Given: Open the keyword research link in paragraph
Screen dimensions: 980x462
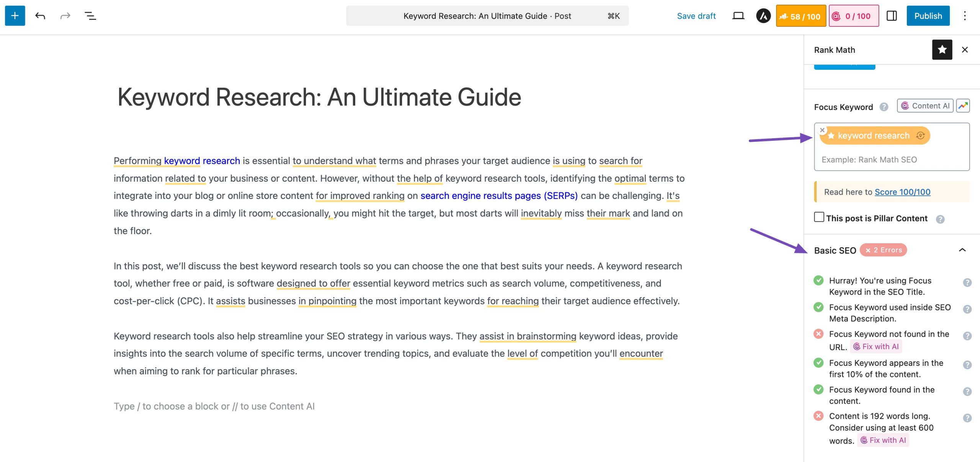Looking at the screenshot, I should [x=202, y=161].
